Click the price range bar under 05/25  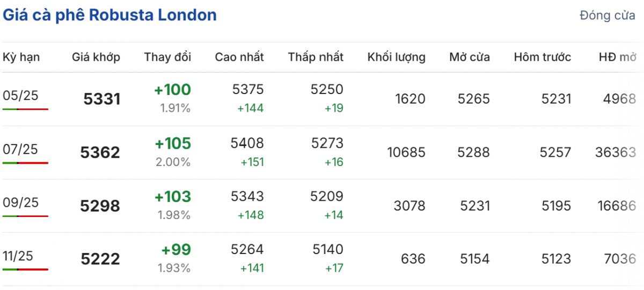[25, 109]
